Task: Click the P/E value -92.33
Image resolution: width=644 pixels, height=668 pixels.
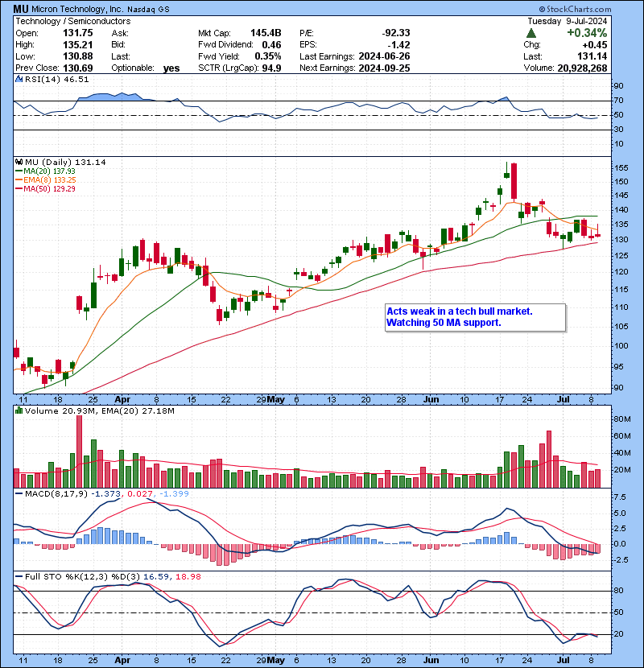Action: 395,33
